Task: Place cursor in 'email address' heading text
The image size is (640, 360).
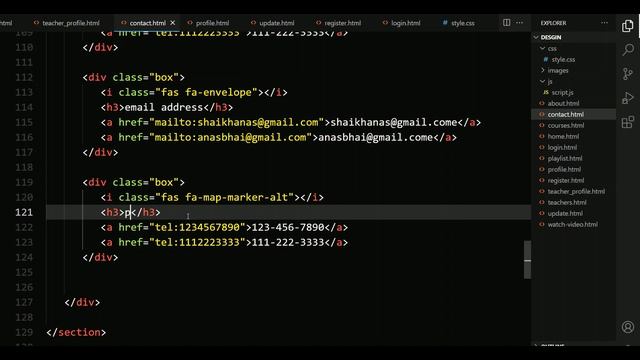Action: coord(164,107)
